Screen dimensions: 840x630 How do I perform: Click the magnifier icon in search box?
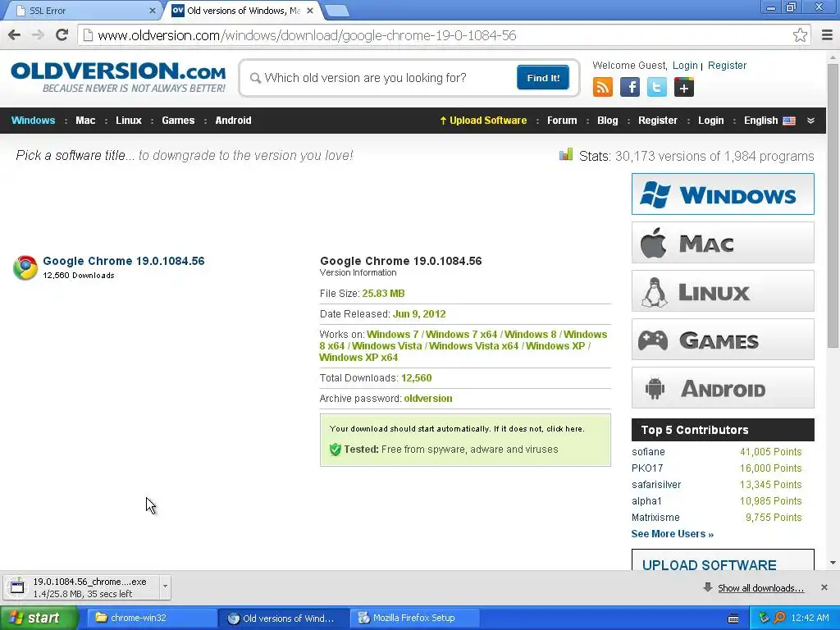(256, 78)
